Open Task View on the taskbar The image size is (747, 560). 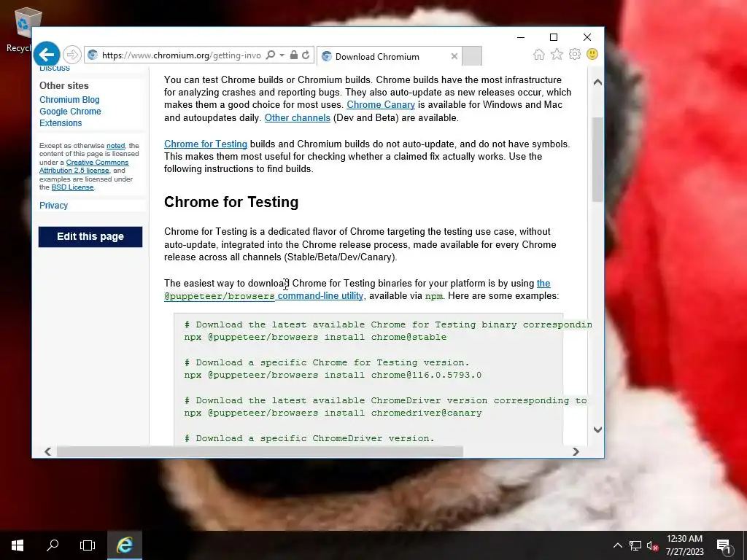pyautogui.click(x=88, y=545)
